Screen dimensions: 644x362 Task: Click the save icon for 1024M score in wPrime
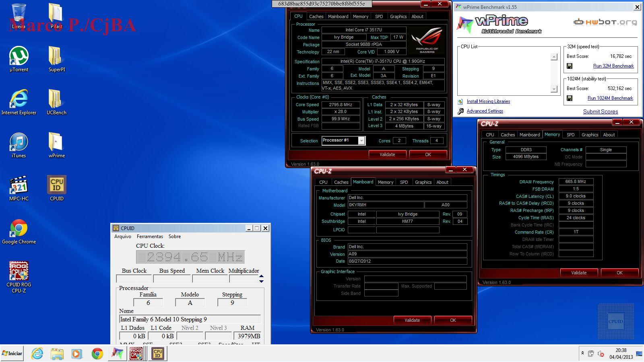(570, 98)
